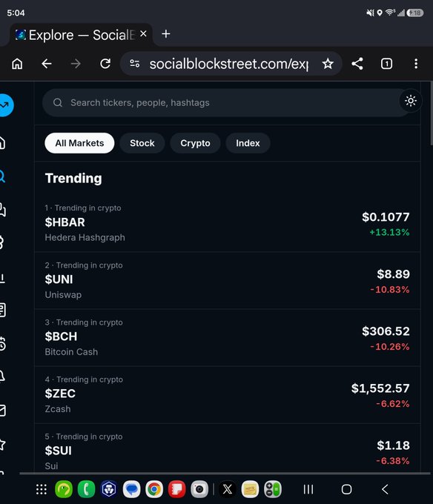The image size is (433, 504).
Task: Open star favorites icon in left sidebar
Action: point(2,444)
